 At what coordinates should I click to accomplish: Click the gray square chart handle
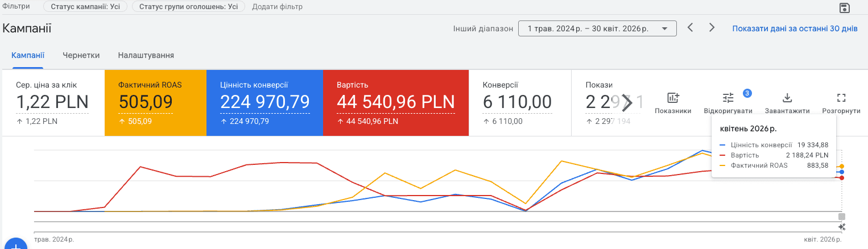(x=842, y=217)
